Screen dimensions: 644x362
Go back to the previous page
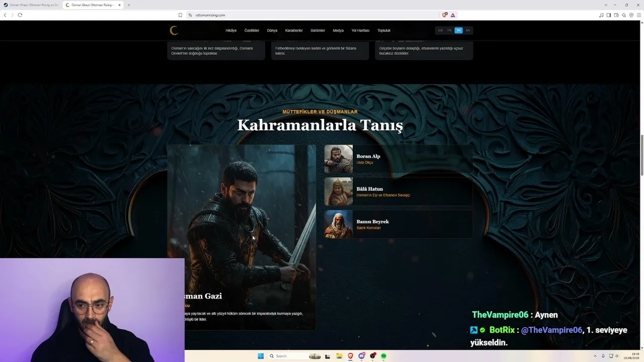pyautogui.click(x=5, y=15)
